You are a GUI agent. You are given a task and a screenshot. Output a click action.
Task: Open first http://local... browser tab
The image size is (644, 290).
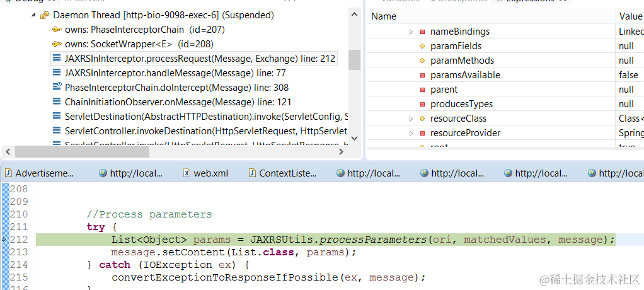point(131,173)
